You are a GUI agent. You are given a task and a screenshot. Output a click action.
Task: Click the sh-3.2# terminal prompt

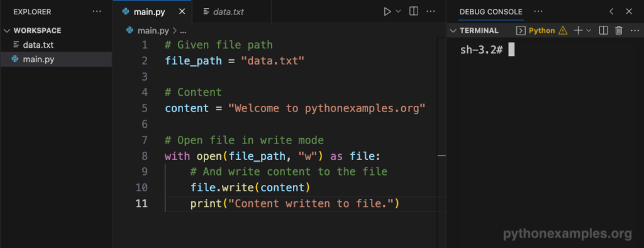coord(481,50)
